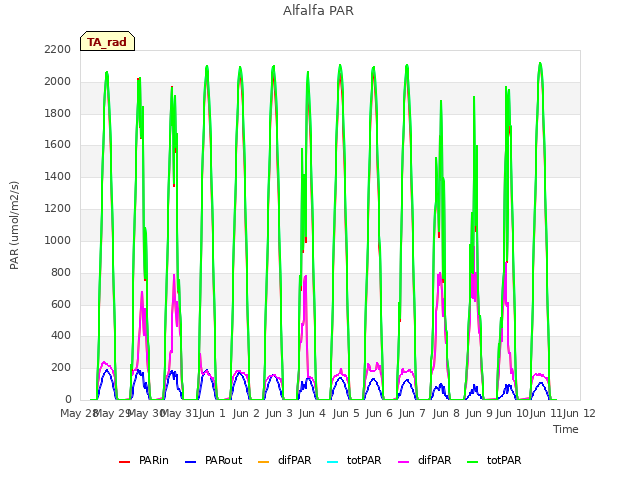Image resolution: width=640 pixels, height=480 pixels.
Task: Click the 800 y-axis tick label
Action: pos(61,272)
